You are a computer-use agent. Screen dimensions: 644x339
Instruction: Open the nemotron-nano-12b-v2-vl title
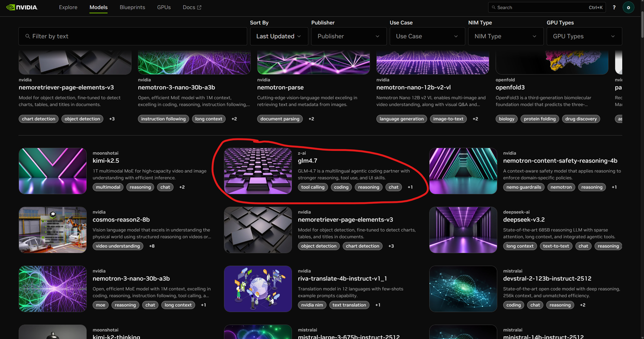click(414, 87)
